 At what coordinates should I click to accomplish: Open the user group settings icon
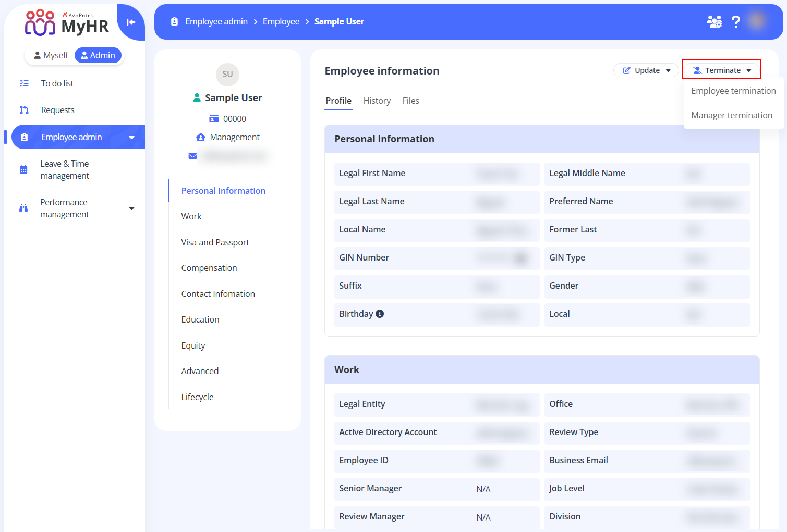point(713,21)
